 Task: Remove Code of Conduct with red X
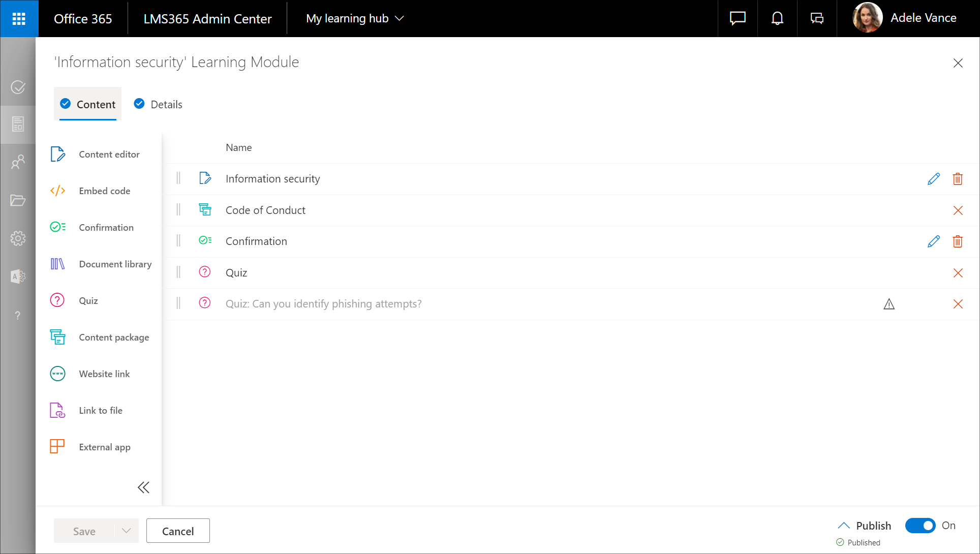click(958, 210)
